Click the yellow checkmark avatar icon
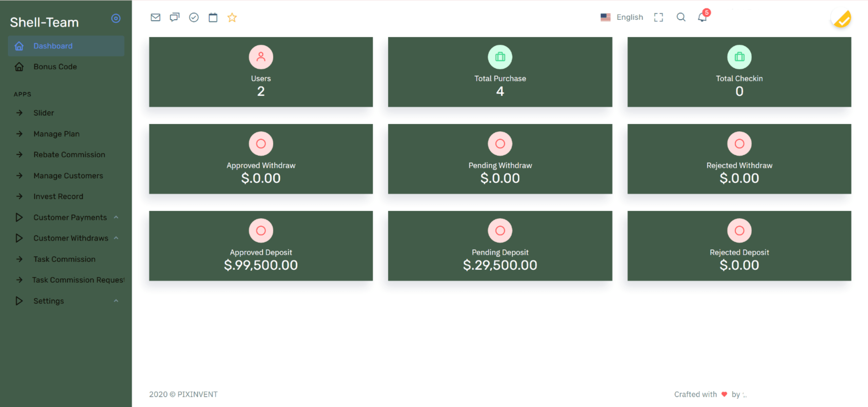This screenshot has height=407, width=868. point(842,19)
